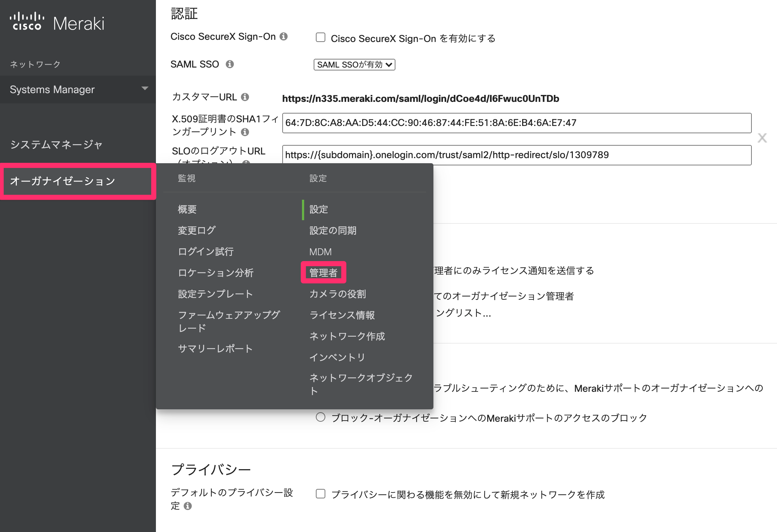The height and width of the screenshot is (532, 777).
Task: Click the 認証 section heading
Action: click(x=184, y=14)
